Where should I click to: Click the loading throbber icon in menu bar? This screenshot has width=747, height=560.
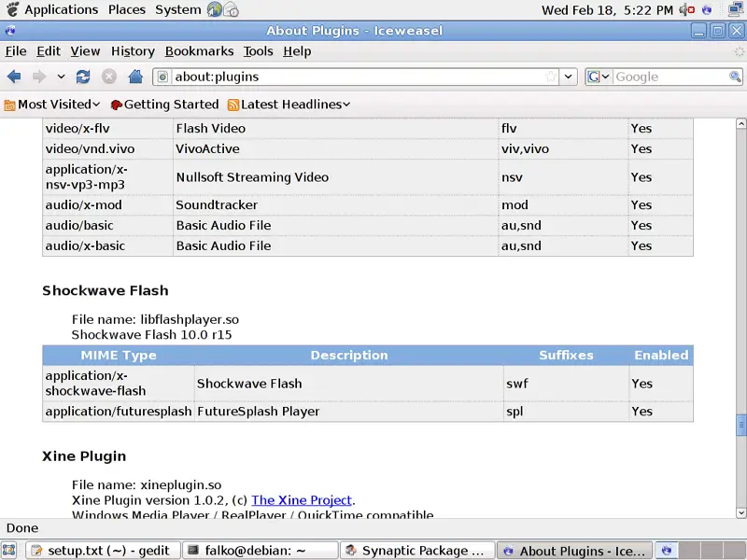click(739, 51)
